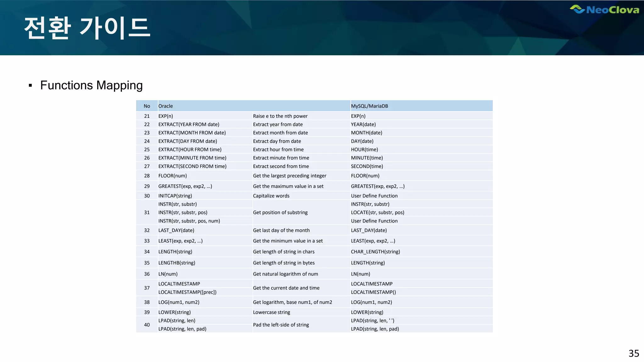Select the row number 31 cell
This screenshot has width=644, height=362.
(147, 212)
